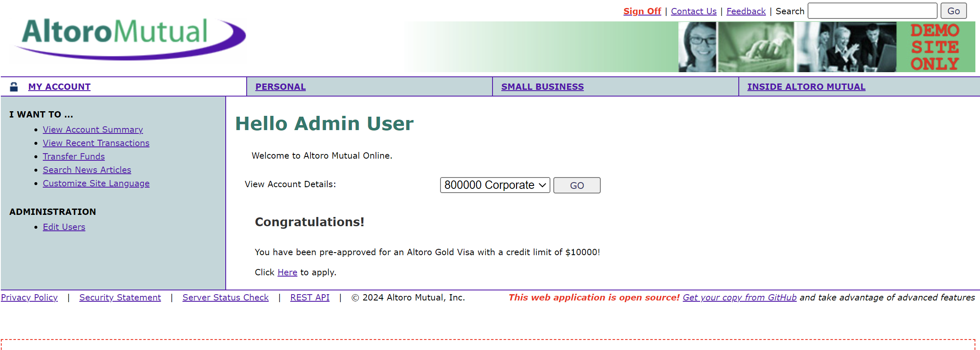Click the woman with glasses banner photo

click(697, 47)
